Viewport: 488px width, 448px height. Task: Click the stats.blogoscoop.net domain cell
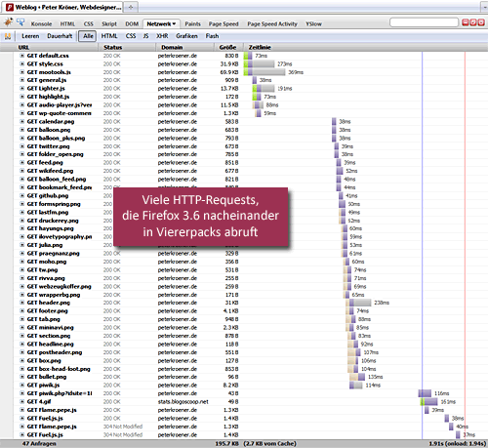183,402
